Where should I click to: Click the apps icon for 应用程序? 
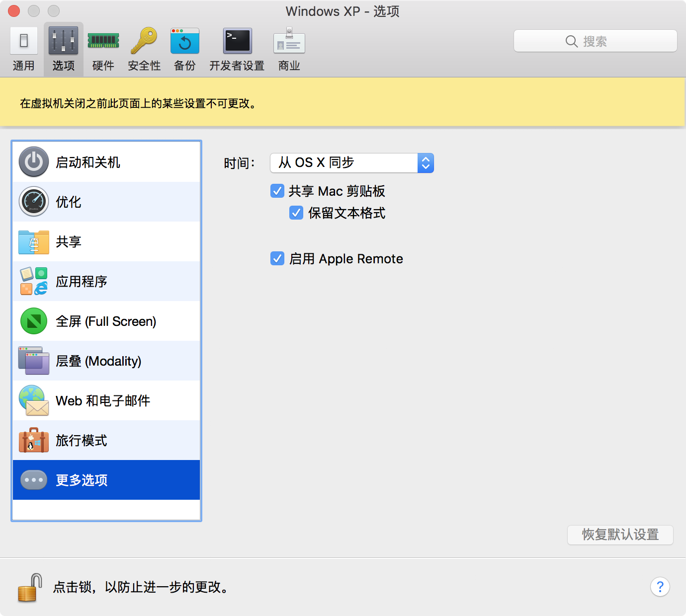34,281
